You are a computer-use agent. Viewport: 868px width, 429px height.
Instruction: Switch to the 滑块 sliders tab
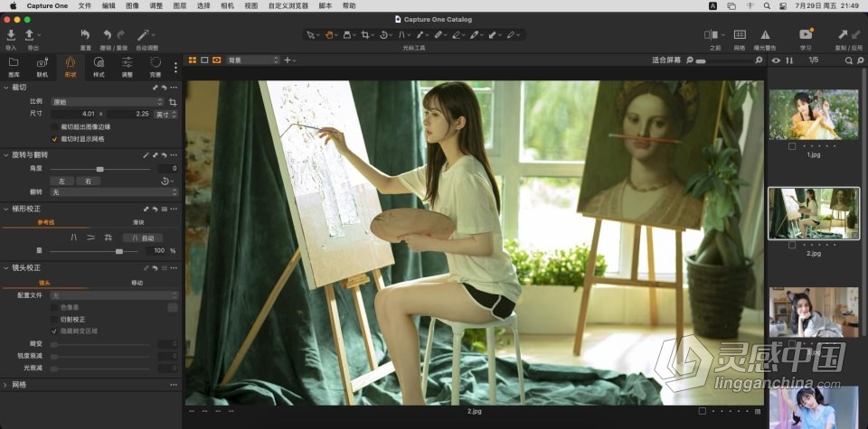pyautogui.click(x=137, y=222)
